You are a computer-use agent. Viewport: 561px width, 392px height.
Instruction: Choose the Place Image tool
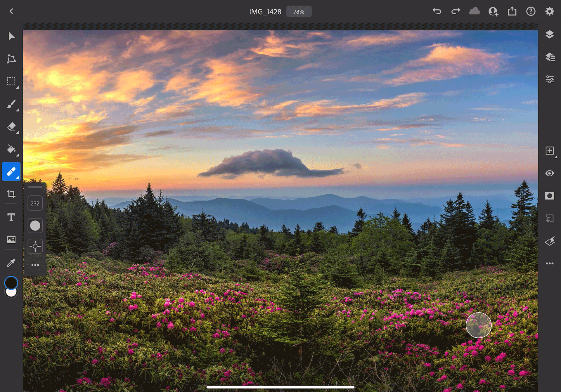[x=11, y=240]
